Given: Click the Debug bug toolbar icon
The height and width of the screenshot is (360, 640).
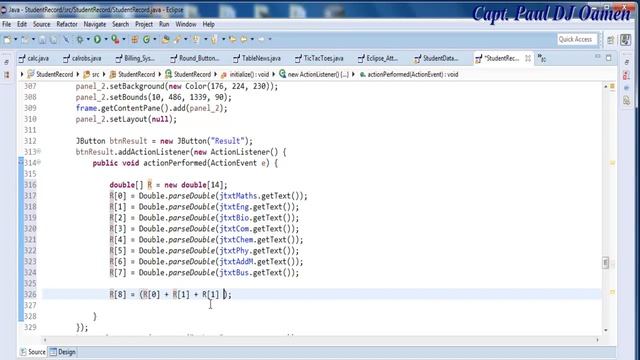Looking at the screenshot, I should (x=80, y=40).
